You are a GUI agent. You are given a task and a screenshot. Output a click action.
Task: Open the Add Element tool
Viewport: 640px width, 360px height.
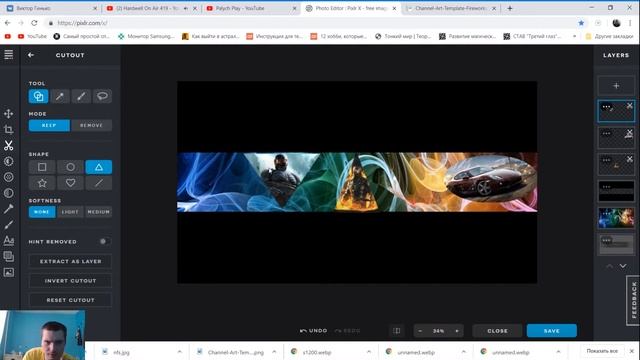pyautogui.click(x=9, y=256)
